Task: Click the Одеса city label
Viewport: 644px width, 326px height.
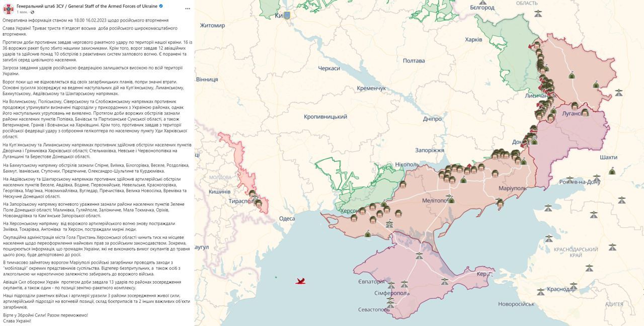Action: pyautogui.click(x=287, y=218)
